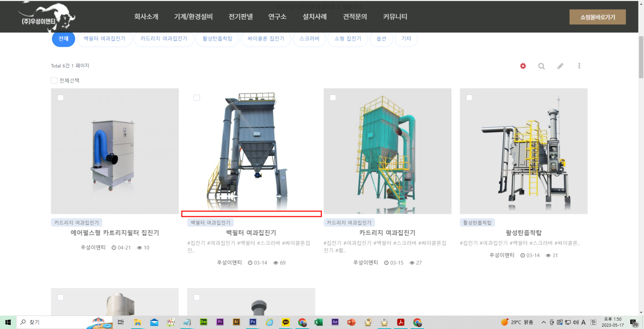Open Internet Explorer from the taskbar

[x=269, y=322]
